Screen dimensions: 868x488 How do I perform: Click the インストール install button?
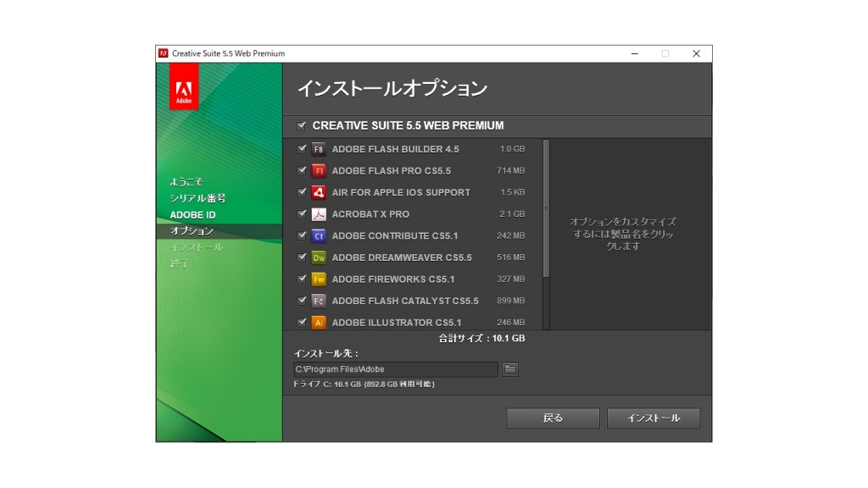click(x=654, y=419)
